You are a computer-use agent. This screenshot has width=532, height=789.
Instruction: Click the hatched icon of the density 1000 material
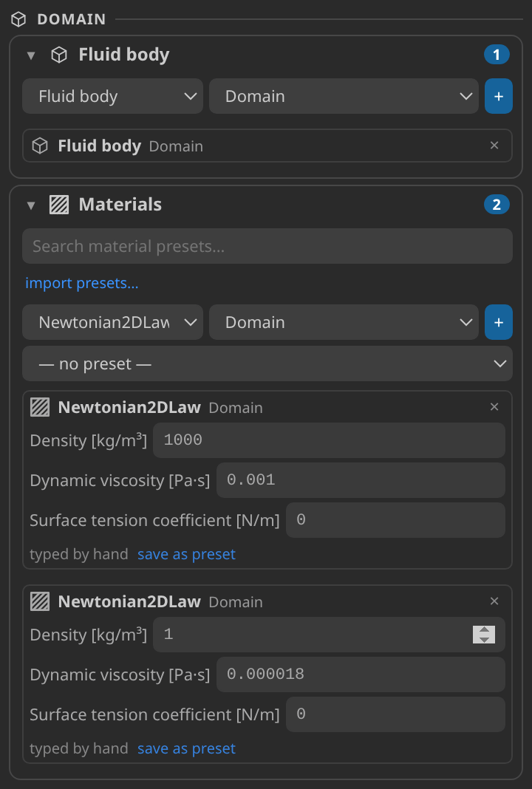click(40, 407)
